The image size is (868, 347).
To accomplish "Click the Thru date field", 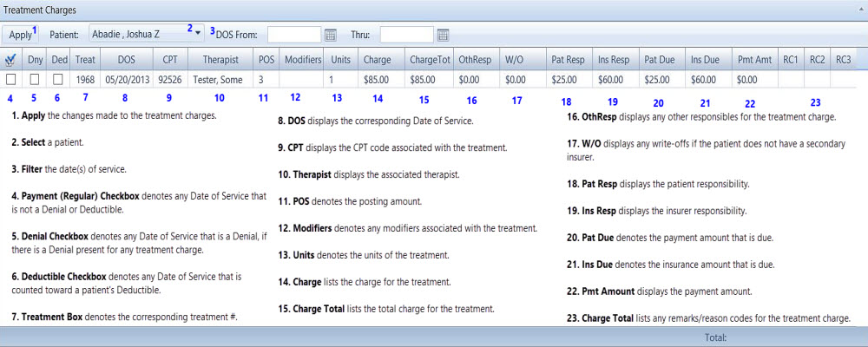I will [x=407, y=35].
